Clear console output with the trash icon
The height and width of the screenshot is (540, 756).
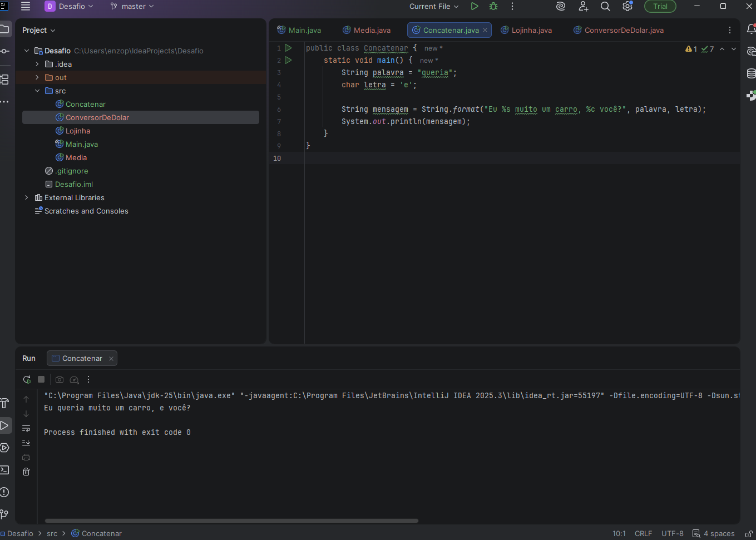[x=26, y=472]
